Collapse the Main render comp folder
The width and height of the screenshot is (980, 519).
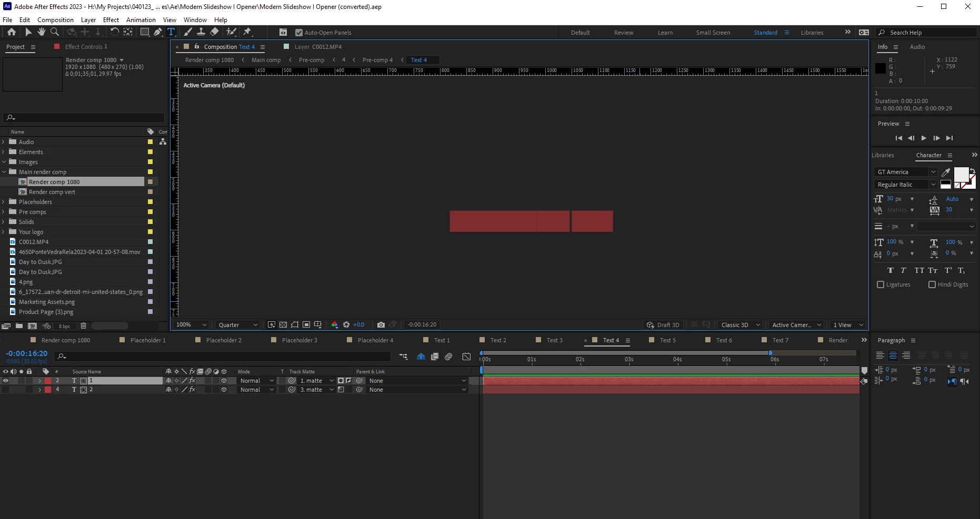4,172
